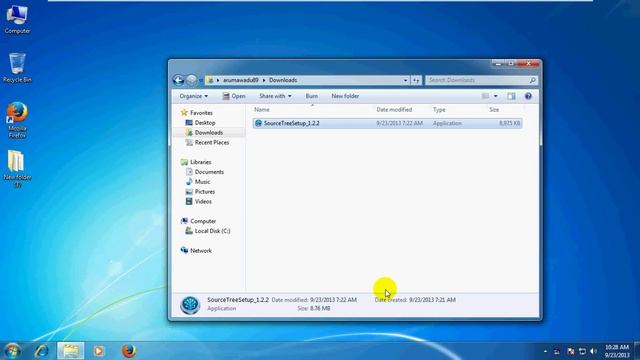Click Date modified value in details pane
Screen dimensions: 640x360
(333, 300)
